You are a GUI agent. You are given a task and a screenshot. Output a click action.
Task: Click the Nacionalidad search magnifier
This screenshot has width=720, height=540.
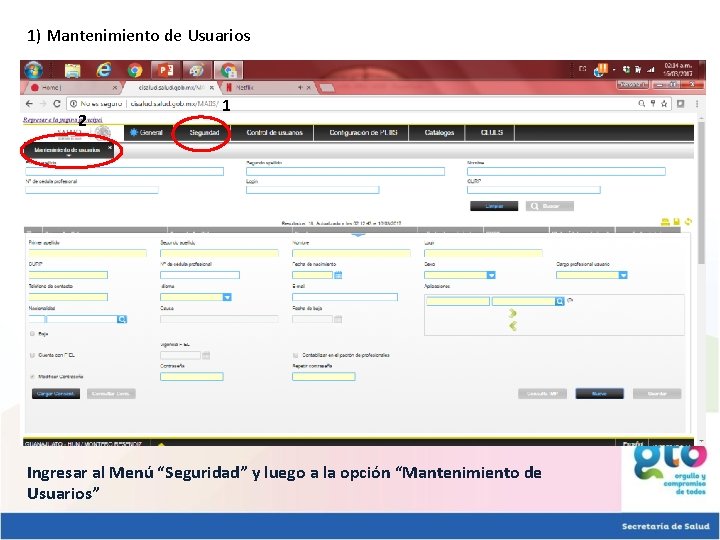pos(122,319)
